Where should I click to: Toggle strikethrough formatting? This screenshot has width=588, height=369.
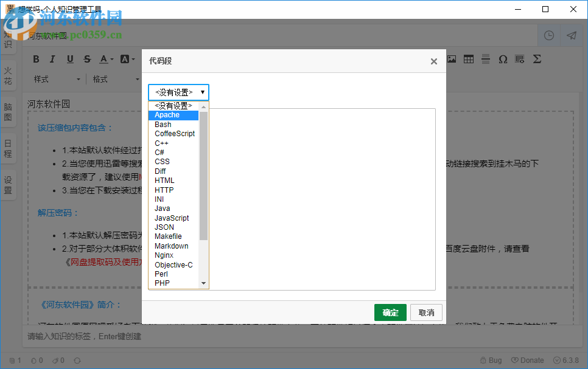coord(87,59)
